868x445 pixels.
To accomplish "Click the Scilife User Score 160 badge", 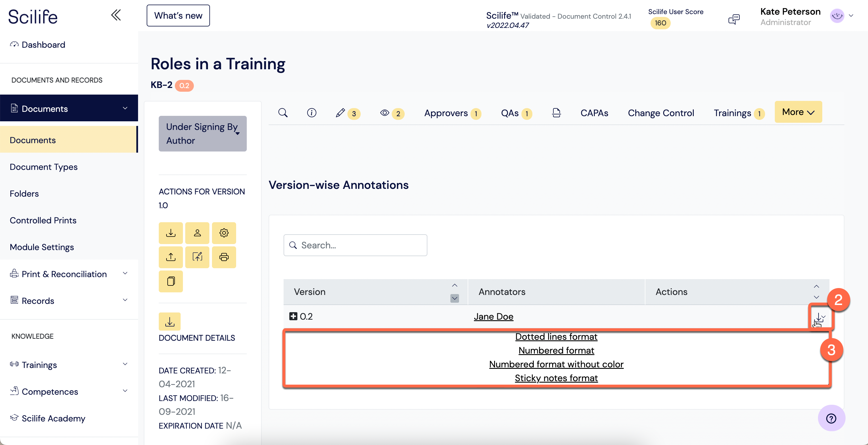I will (660, 23).
